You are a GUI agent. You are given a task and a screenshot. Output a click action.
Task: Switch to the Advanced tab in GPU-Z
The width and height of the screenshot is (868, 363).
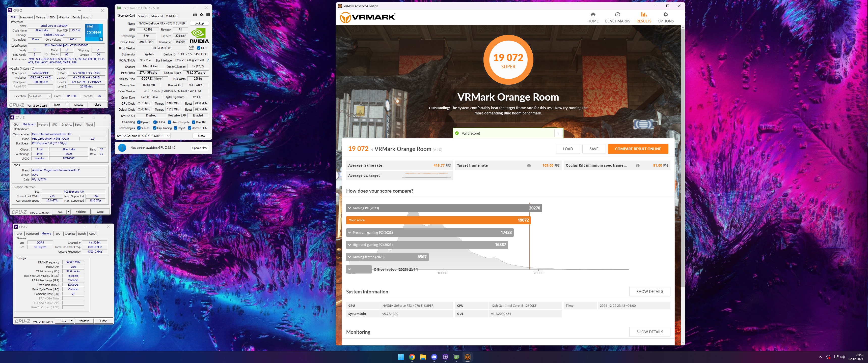tap(157, 16)
